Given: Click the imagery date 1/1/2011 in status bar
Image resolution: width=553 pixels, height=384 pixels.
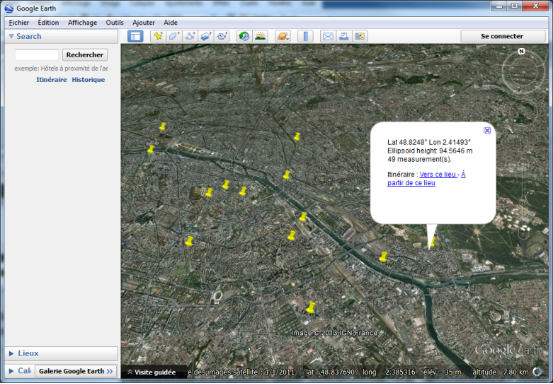Looking at the screenshot, I should coord(280,372).
